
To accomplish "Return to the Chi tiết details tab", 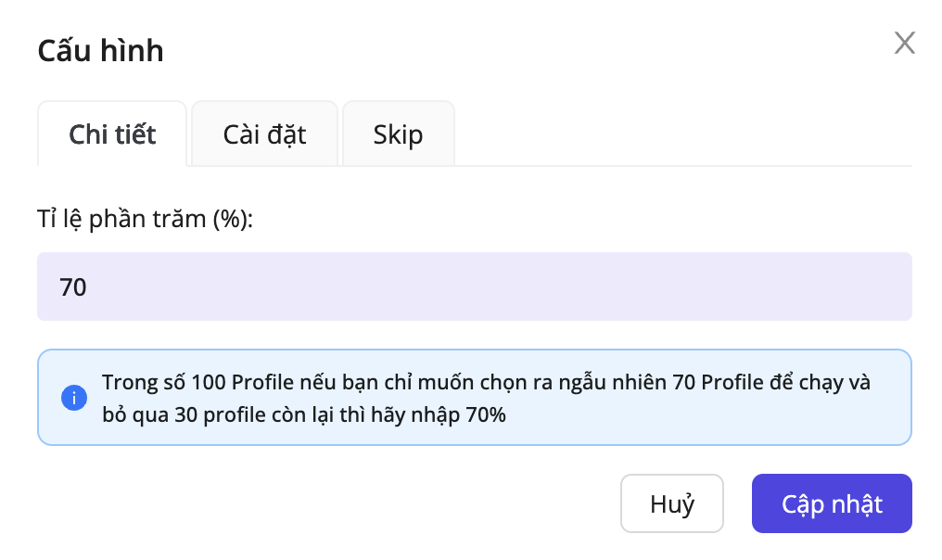I will pos(112,134).
